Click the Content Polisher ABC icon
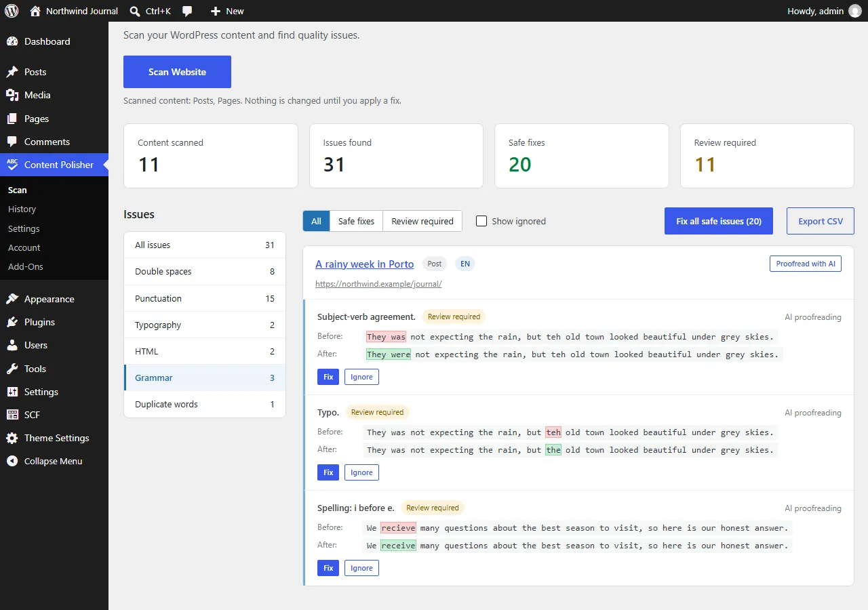The height and width of the screenshot is (610, 868). [12, 165]
